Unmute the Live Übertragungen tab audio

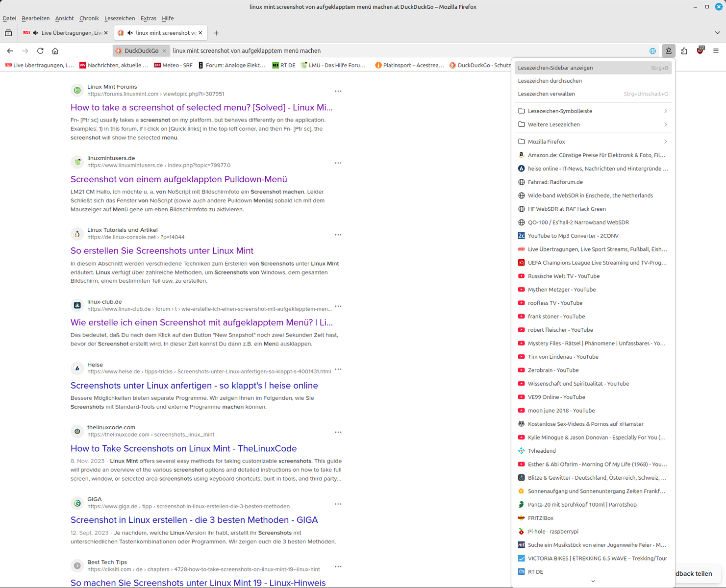point(36,33)
